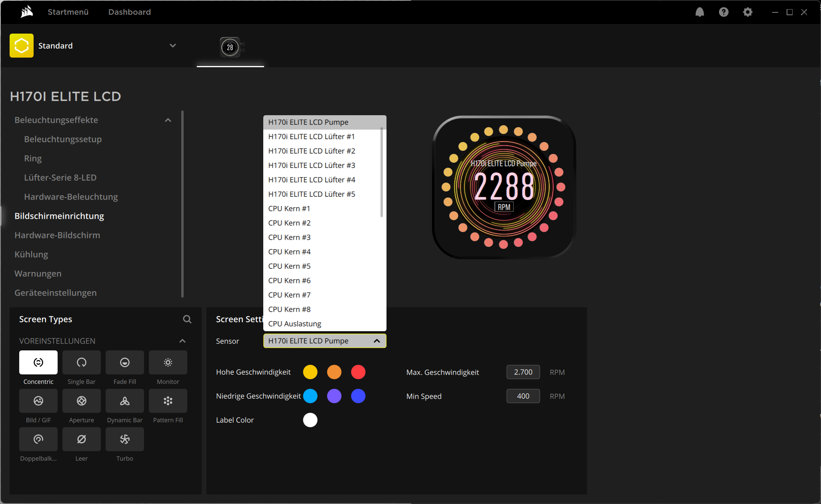The height and width of the screenshot is (504, 821).
Task: Open the Kühlung page
Action: 31,254
